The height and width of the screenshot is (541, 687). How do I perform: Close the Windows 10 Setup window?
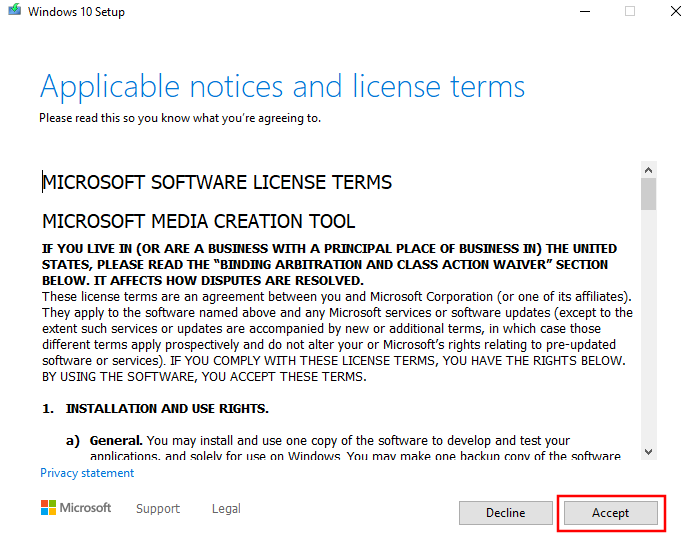tap(676, 11)
